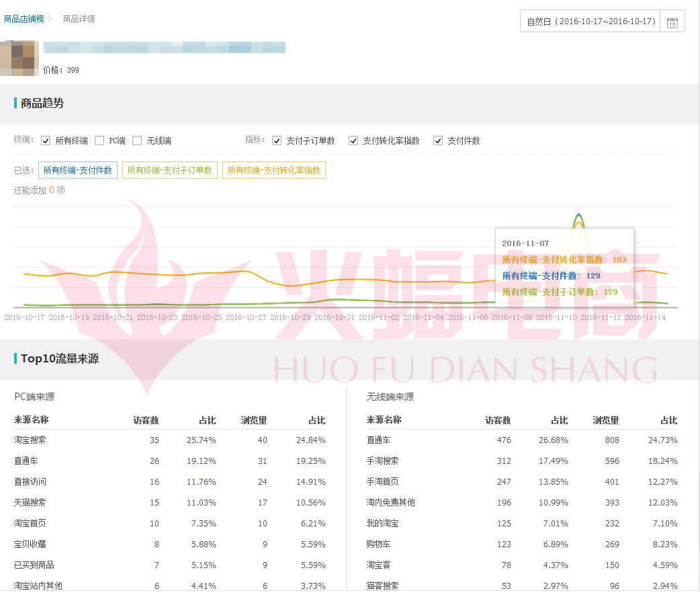Click the wireless table 浏览量 column header
Screen dimensions: 700x595
606,420
